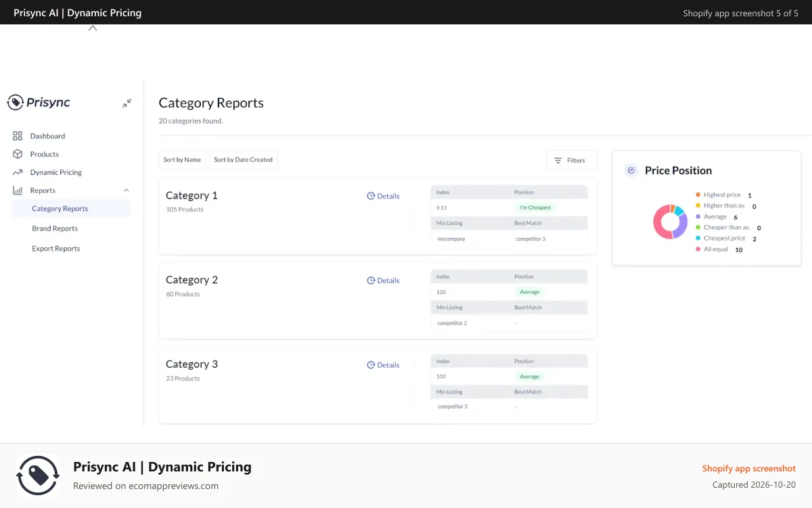Click the Cheapest price cyan legend dot
The height and width of the screenshot is (508, 812).
(698, 238)
